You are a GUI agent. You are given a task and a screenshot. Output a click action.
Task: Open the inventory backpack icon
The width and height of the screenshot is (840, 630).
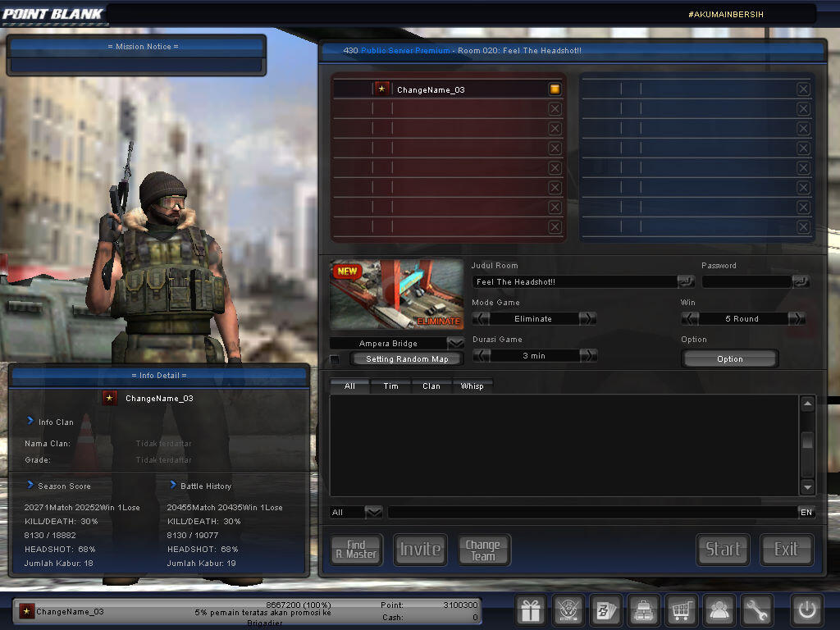(643, 610)
